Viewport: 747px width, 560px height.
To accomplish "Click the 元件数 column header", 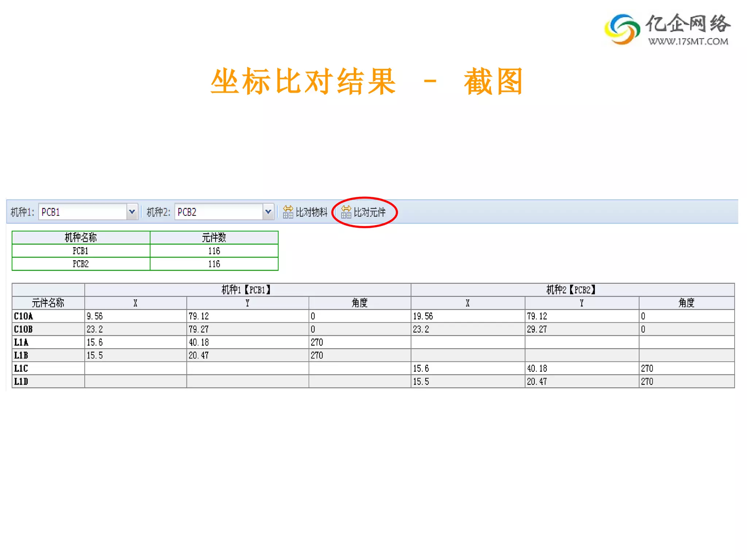I will coord(214,238).
